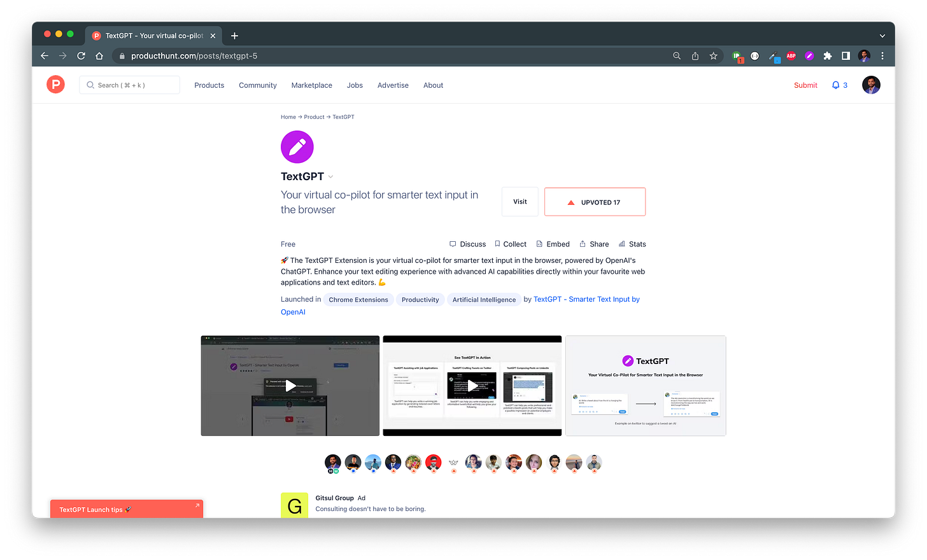Screen dimensions: 927x560
Task: Open the green extension with badge 1
Action: tap(737, 57)
